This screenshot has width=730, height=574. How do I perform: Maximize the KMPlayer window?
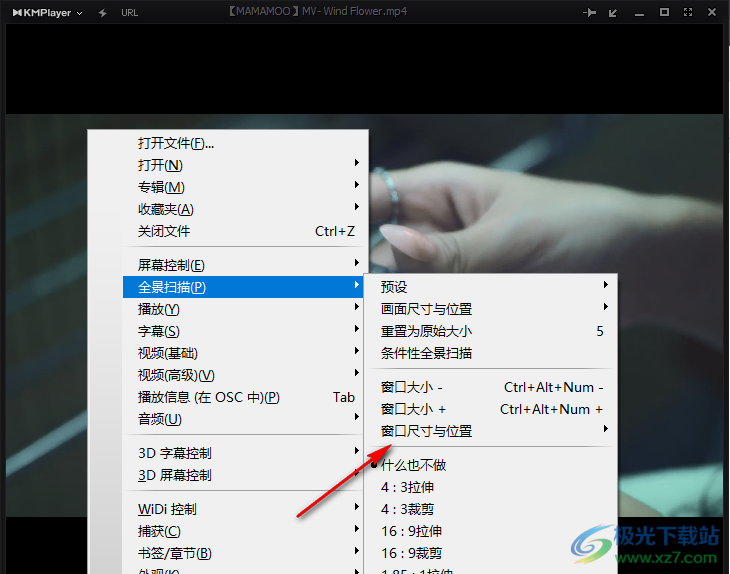[x=664, y=13]
